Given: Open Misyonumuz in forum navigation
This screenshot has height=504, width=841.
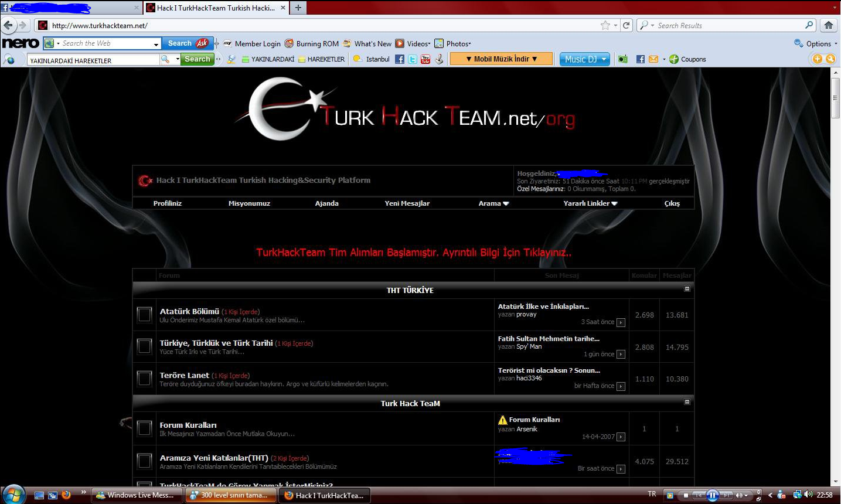Looking at the screenshot, I should click(249, 203).
